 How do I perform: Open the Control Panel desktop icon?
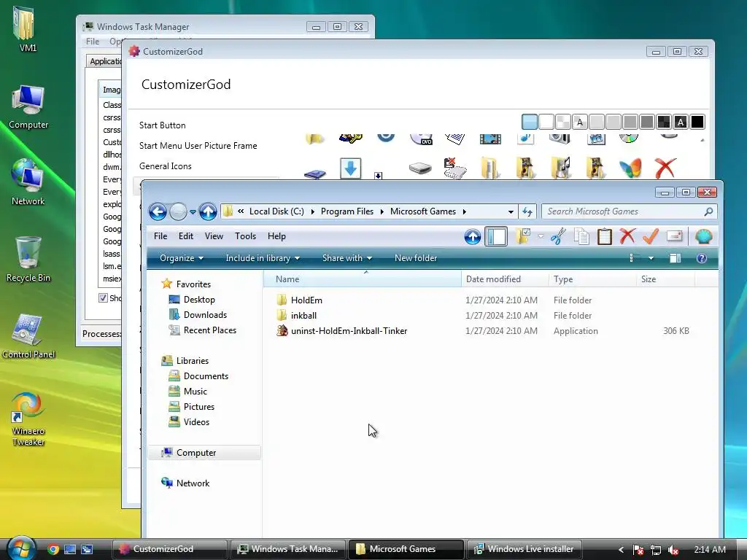(x=28, y=336)
